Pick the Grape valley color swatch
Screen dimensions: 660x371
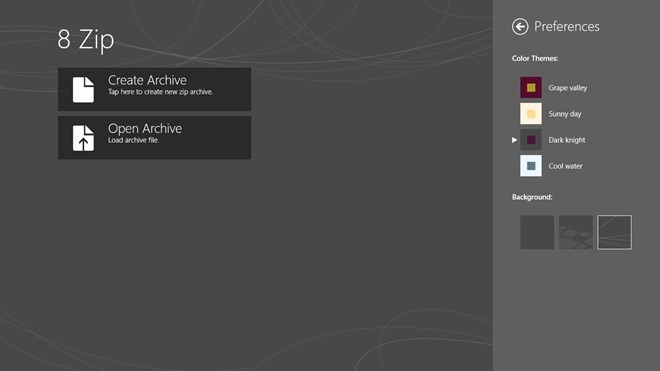pyautogui.click(x=531, y=88)
